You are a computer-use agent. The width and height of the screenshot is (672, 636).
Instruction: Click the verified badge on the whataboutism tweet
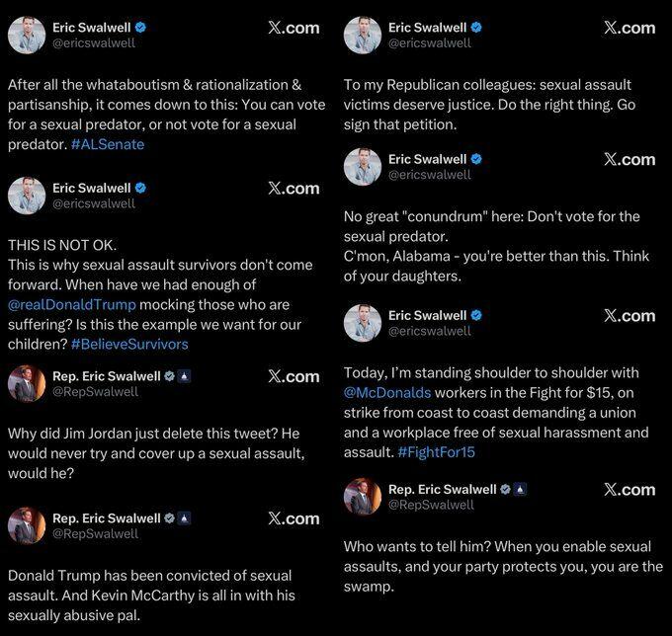(x=140, y=28)
